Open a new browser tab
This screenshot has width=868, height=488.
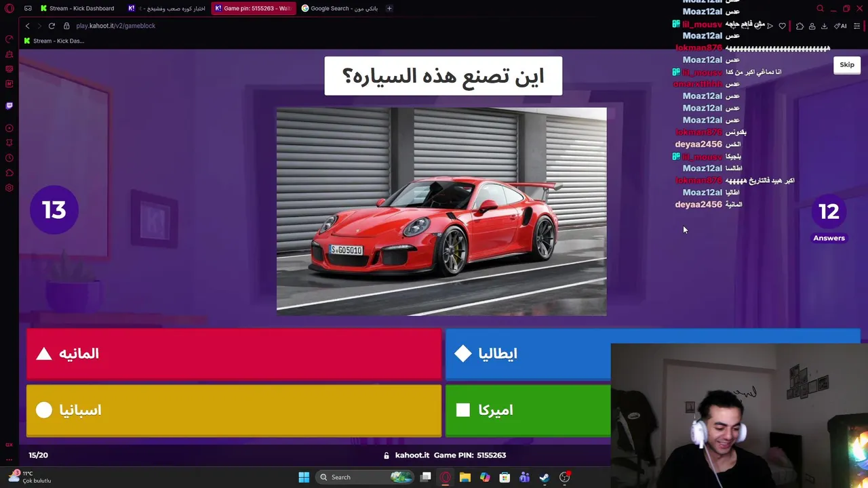[389, 8]
